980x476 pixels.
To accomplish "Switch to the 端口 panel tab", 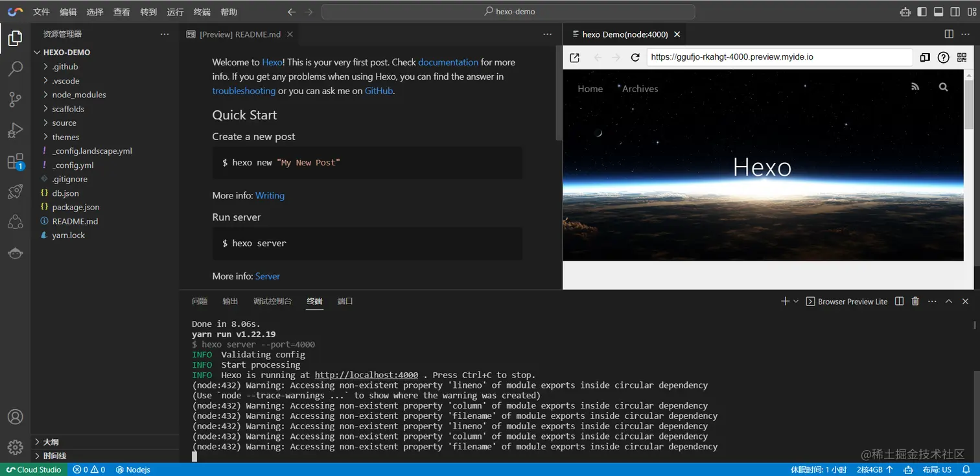I will pyautogui.click(x=345, y=301).
